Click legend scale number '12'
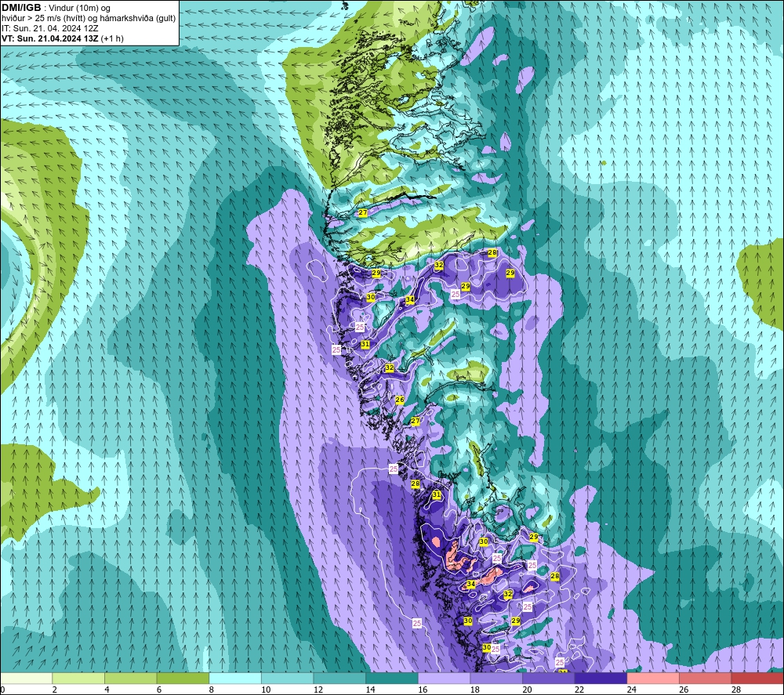The height and width of the screenshot is (695, 784). coord(318,690)
